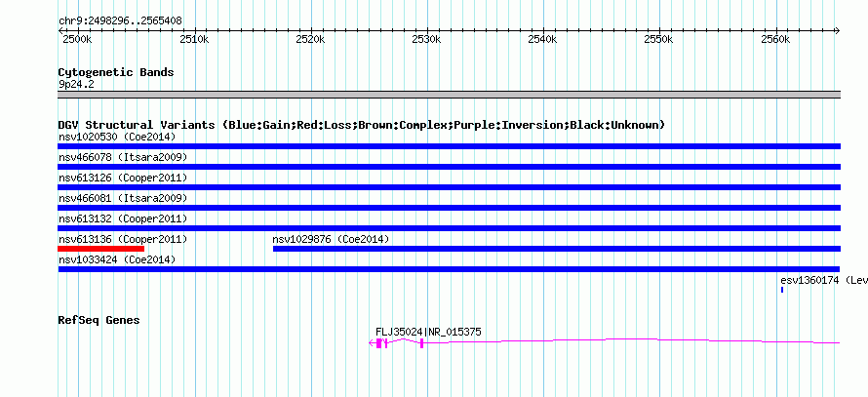This screenshot has height=397, width=868.
Task: Click the FLJ35024 gene exon block
Action: coord(379,343)
